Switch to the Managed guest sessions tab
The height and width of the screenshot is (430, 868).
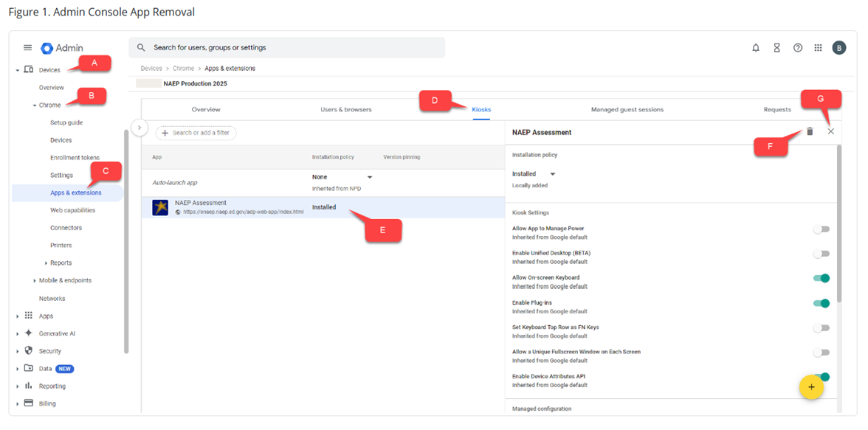(x=627, y=110)
